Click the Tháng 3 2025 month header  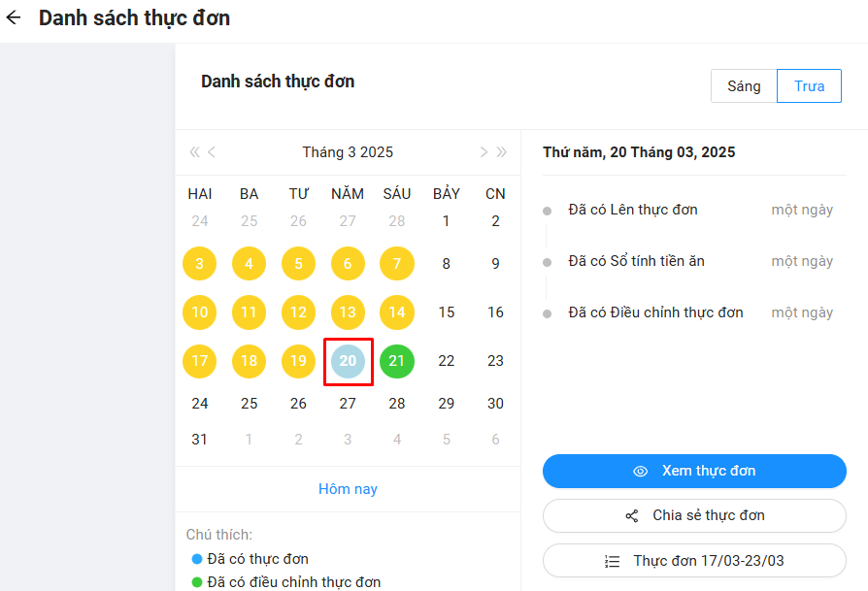click(x=348, y=152)
